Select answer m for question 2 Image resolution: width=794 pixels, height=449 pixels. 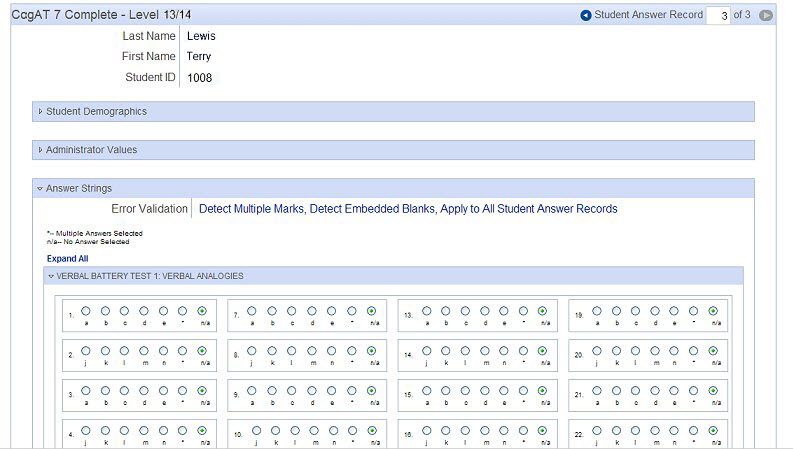144,351
